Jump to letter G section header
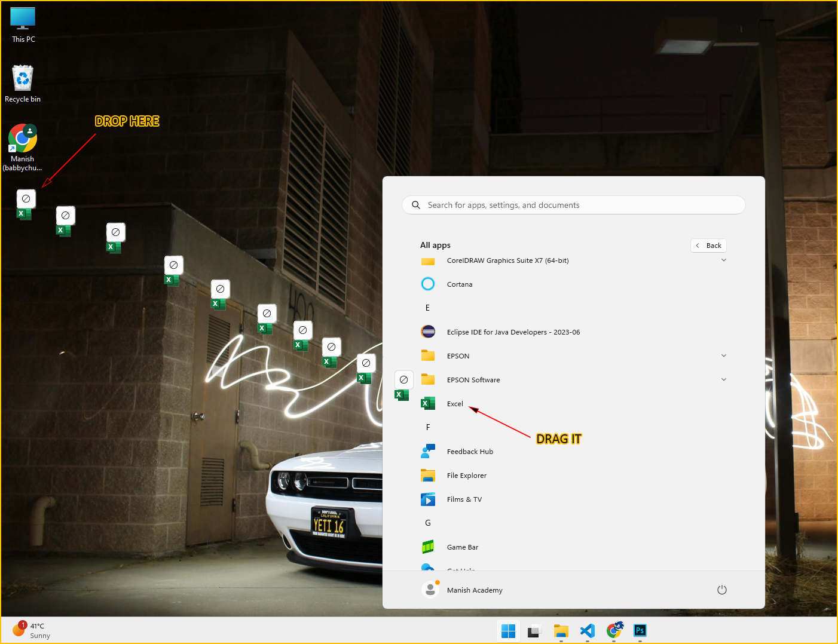 click(x=427, y=523)
